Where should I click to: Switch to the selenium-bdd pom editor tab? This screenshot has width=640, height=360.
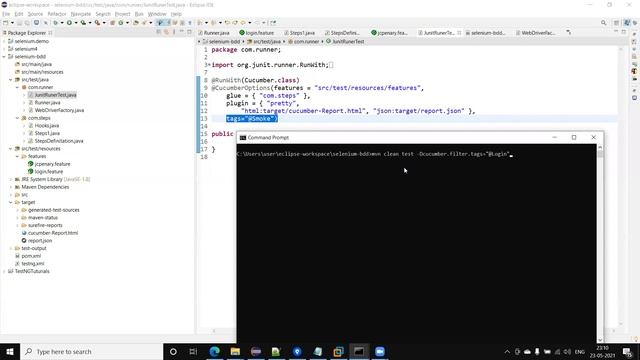(486, 33)
